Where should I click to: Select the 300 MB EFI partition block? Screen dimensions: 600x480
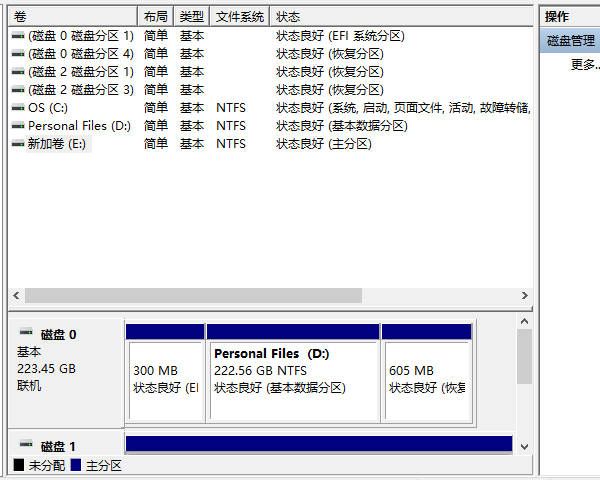pos(165,378)
